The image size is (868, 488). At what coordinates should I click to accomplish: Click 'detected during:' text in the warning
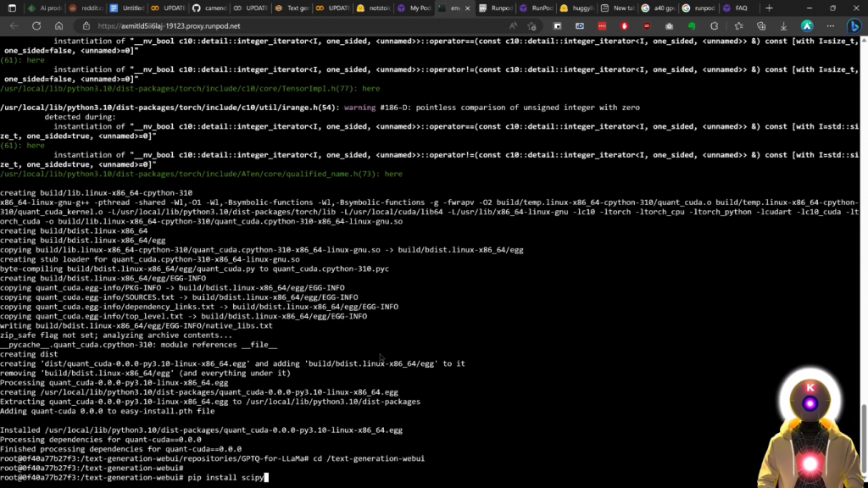[x=81, y=117]
